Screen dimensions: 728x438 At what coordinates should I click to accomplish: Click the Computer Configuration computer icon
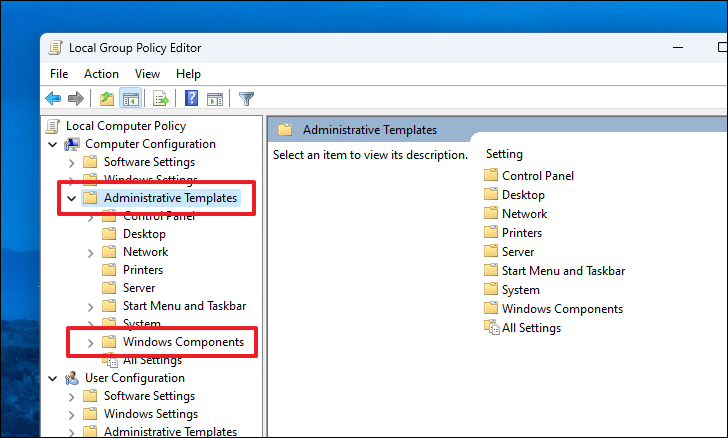point(72,144)
